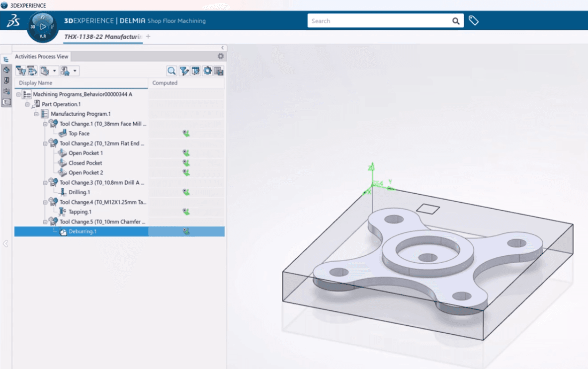Click the resource home toolbar icon
This screenshot has height=369, width=588.
[x=65, y=71]
